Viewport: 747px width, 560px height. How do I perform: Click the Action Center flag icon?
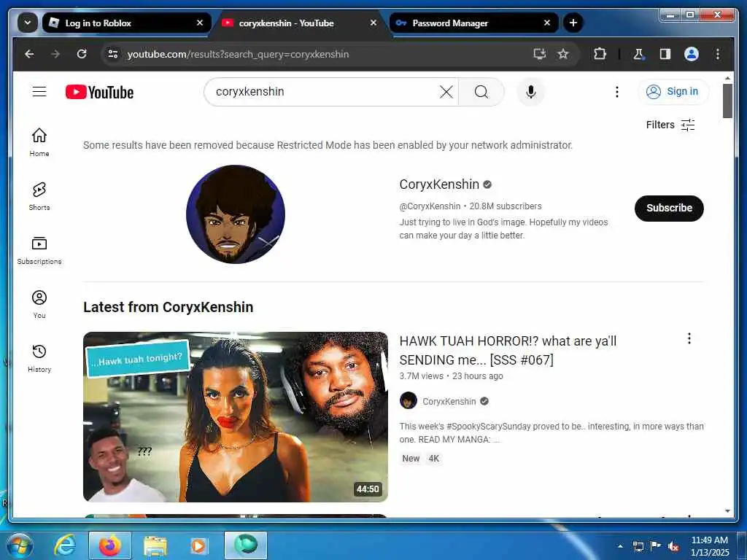point(656,546)
